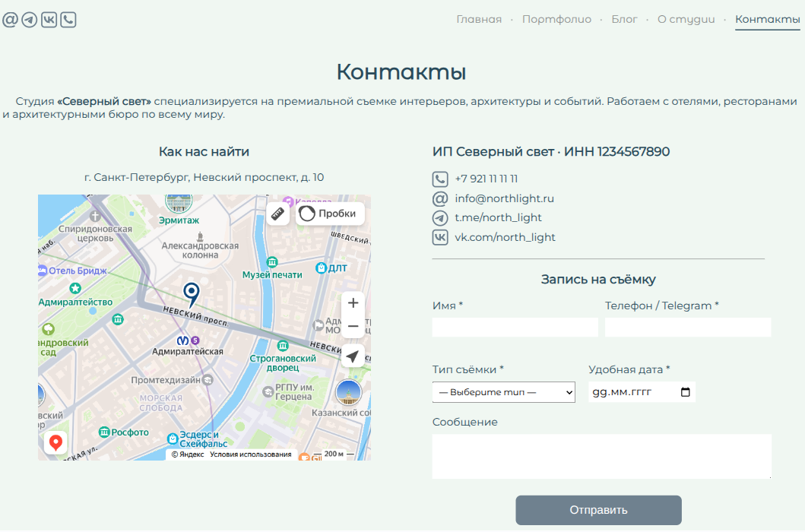Screen dimensions: 805x532
Task: Click the Строгановский дворец museum icon
Action: [283, 346]
